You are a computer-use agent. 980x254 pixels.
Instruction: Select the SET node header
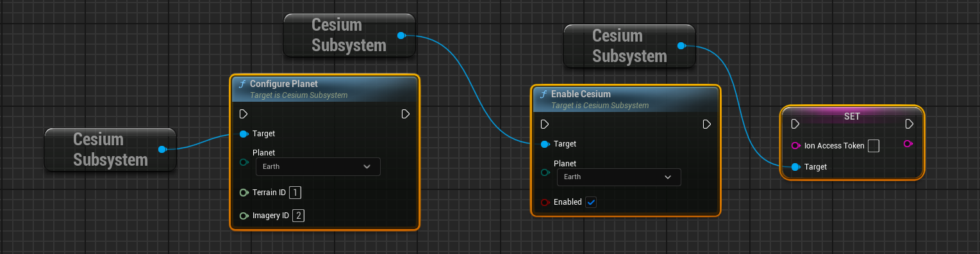pyautogui.click(x=852, y=116)
